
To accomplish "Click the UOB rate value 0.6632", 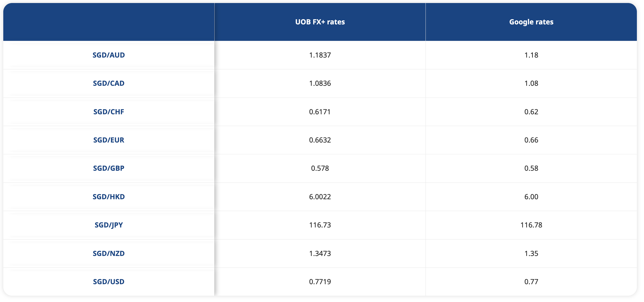I will [320, 140].
